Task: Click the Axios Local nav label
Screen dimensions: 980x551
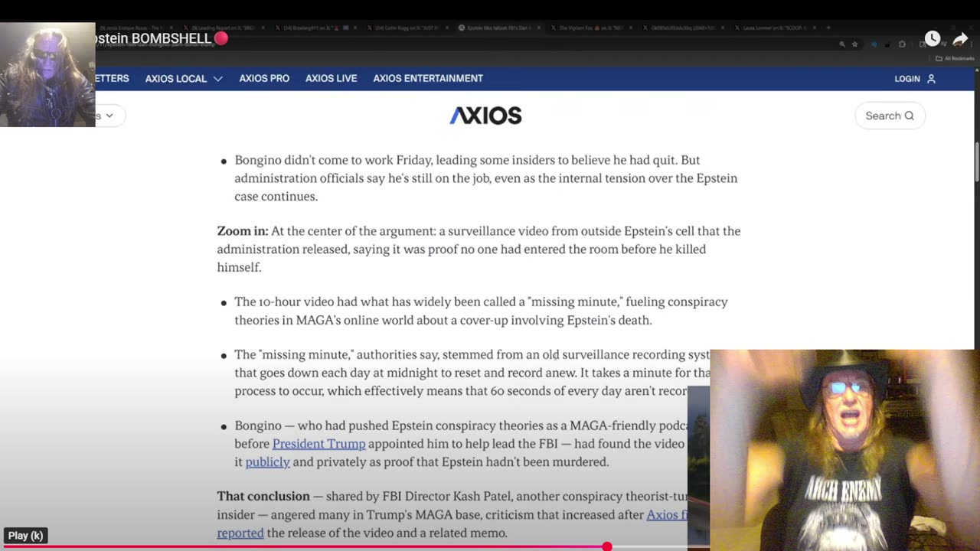Action: (176, 79)
